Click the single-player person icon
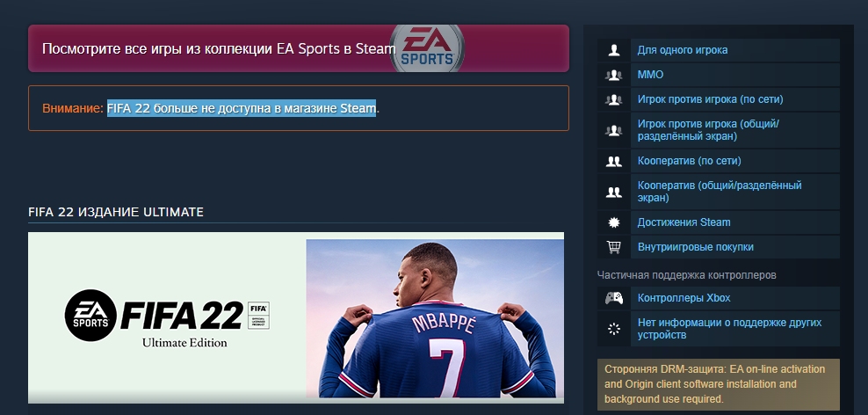 [613, 50]
